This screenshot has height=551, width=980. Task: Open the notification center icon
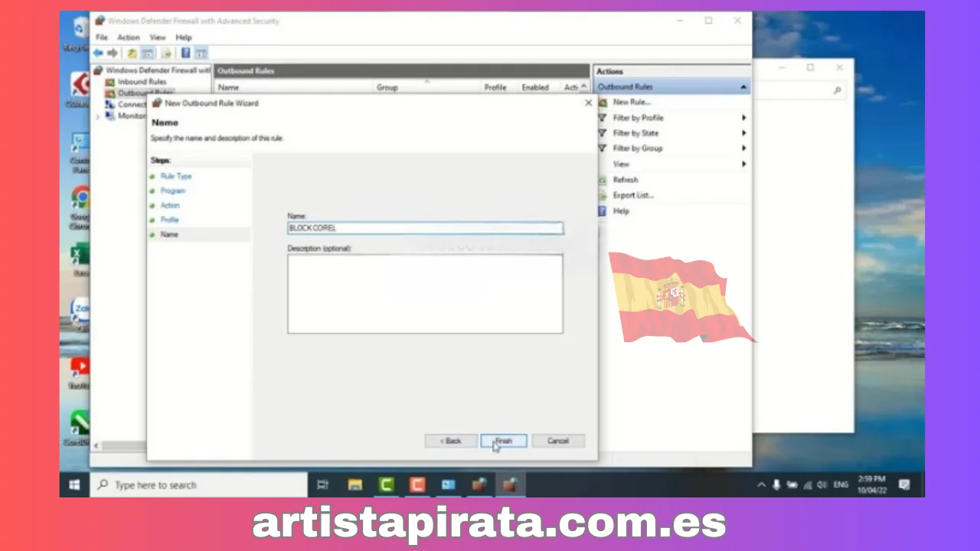coord(904,484)
